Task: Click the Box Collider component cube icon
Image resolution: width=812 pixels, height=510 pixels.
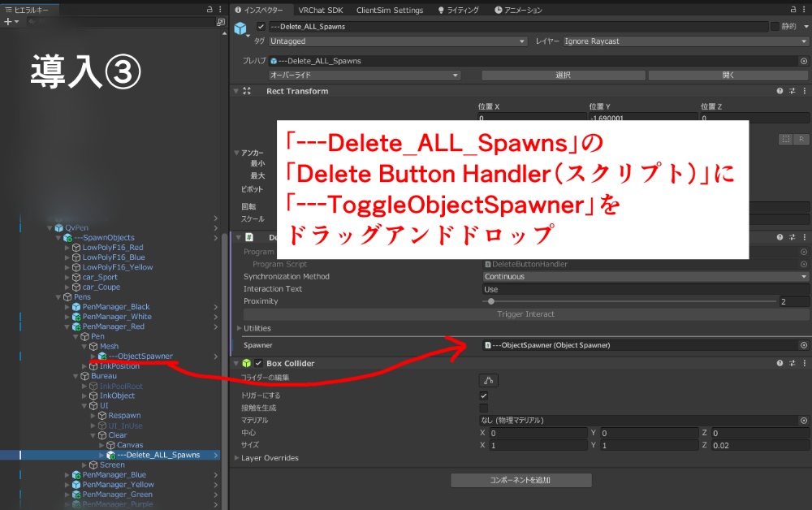Action: 247,364
